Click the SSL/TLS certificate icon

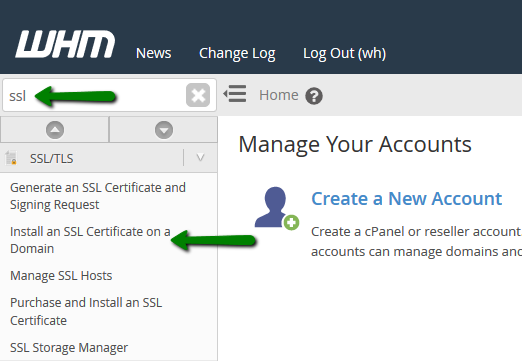tap(11, 158)
